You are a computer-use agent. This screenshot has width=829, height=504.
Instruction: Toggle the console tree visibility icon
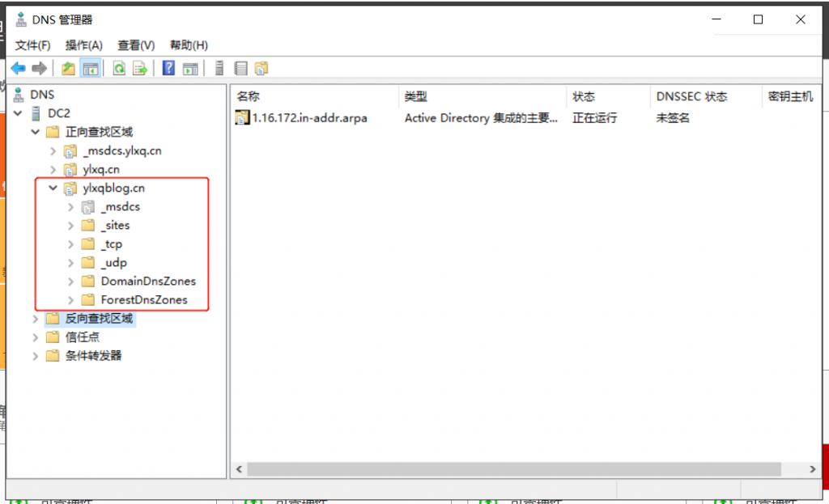point(90,68)
